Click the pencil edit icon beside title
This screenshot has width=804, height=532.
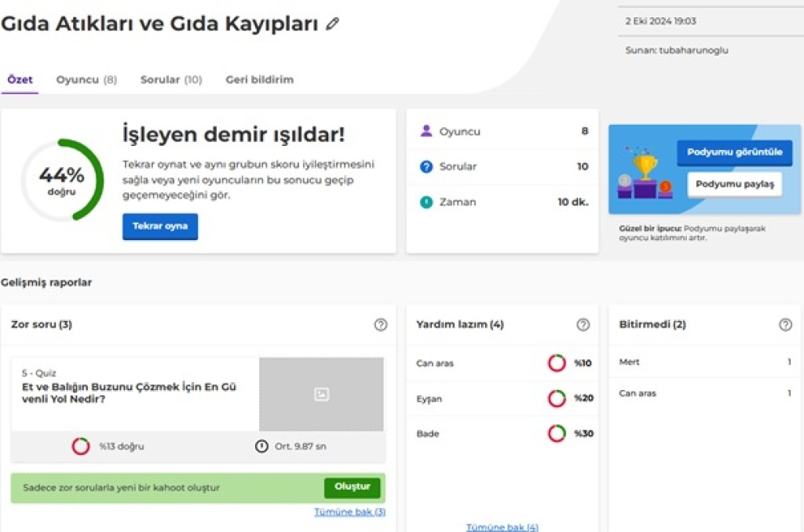click(x=333, y=24)
